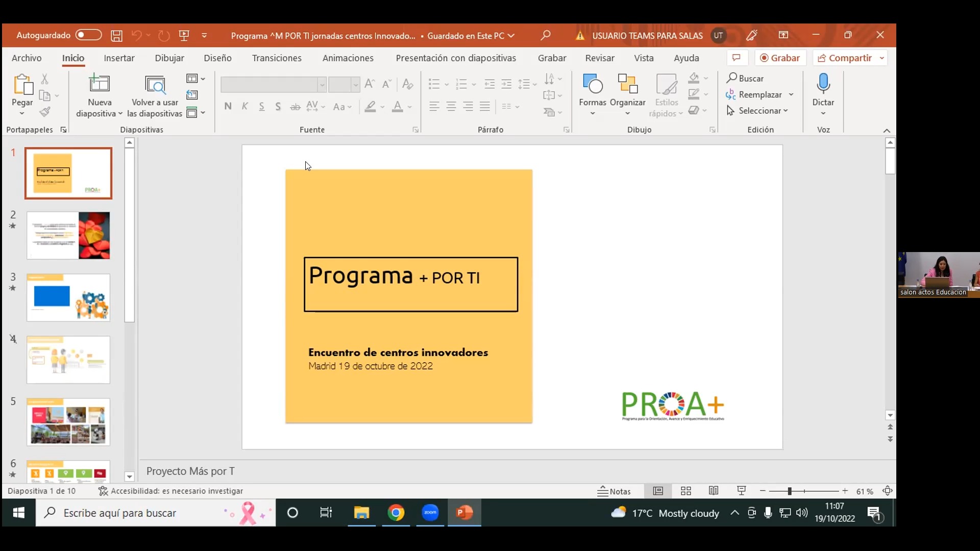Image resolution: width=980 pixels, height=551 pixels.
Task: Switch to Slide Sorter view icon
Action: [686, 491]
